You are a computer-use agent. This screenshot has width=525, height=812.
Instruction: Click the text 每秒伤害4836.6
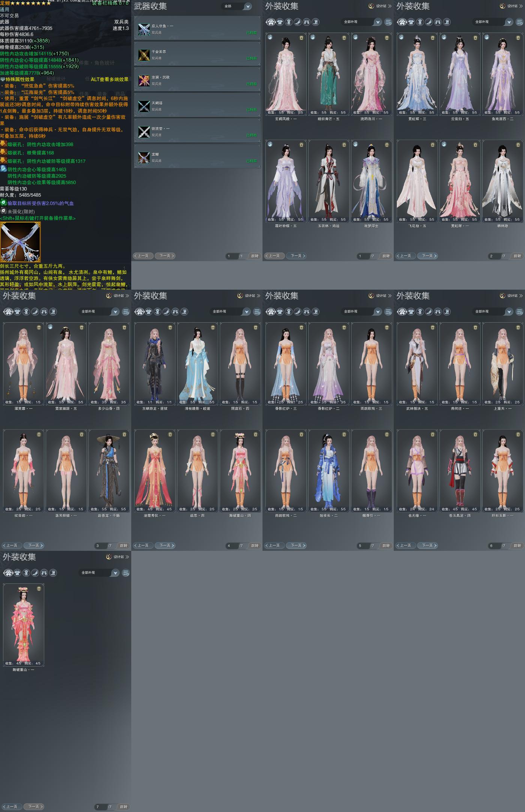[16, 34]
